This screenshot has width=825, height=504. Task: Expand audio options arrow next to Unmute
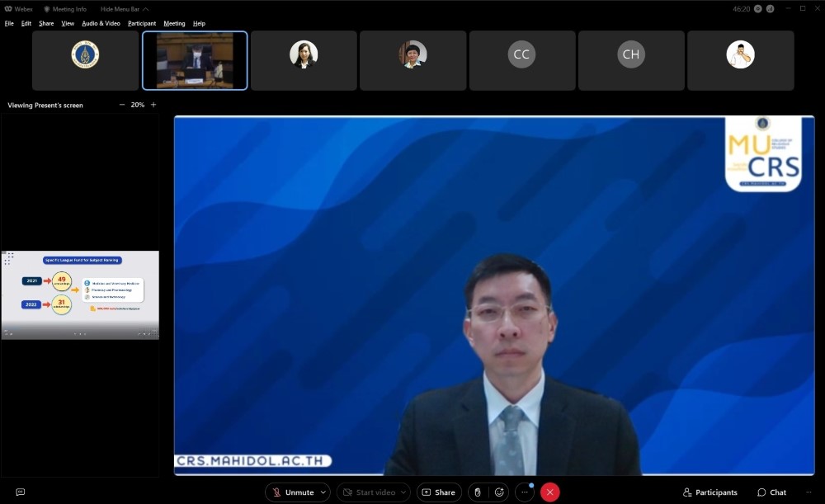(323, 492)
